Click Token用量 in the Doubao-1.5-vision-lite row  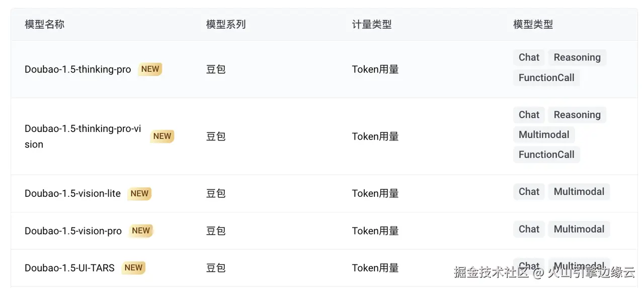click(x=375, y=193)
